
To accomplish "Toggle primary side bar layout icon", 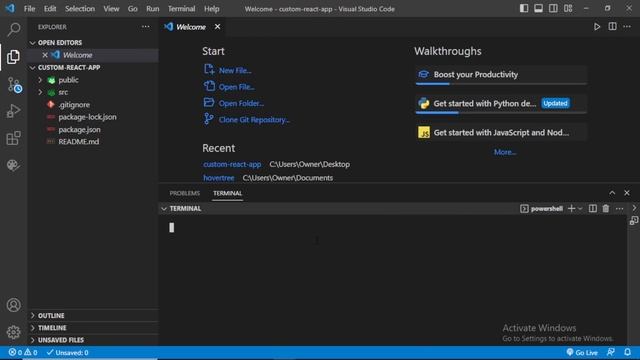I will [x=524, y=9].
